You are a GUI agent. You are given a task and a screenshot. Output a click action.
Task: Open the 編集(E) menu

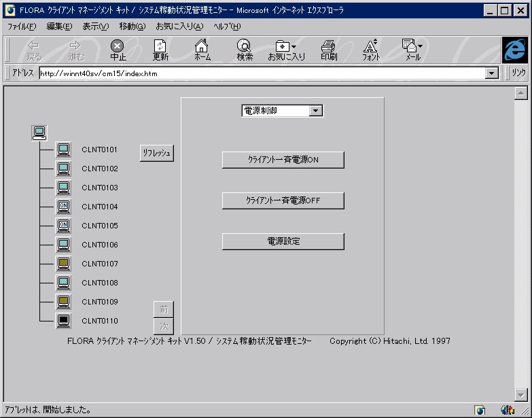coord(59,27)
